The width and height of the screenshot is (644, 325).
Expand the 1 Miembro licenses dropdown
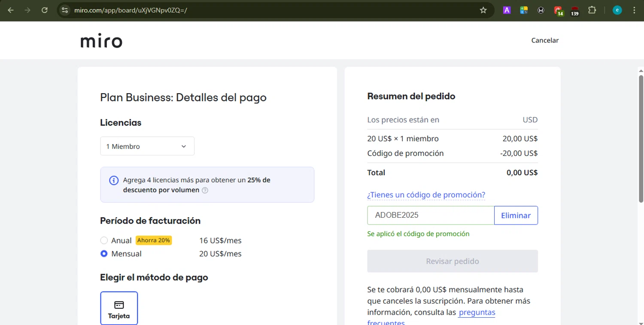(x=147, y=146)
